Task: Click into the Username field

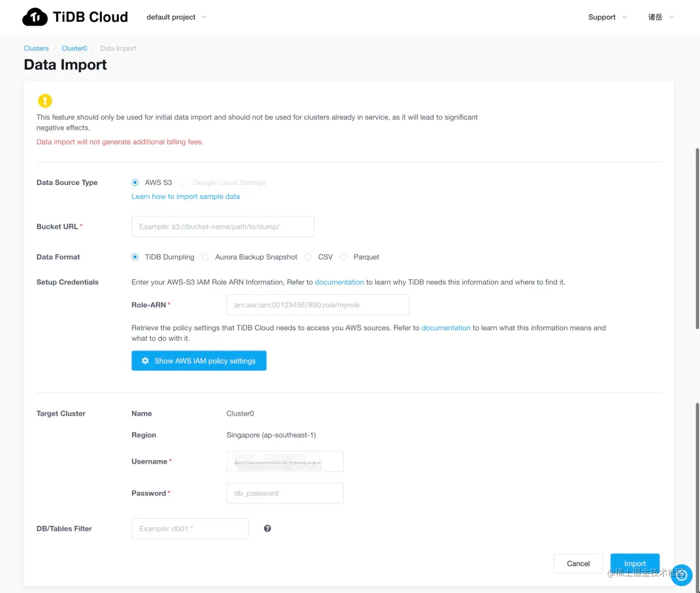Action: (x=285, y=462)
